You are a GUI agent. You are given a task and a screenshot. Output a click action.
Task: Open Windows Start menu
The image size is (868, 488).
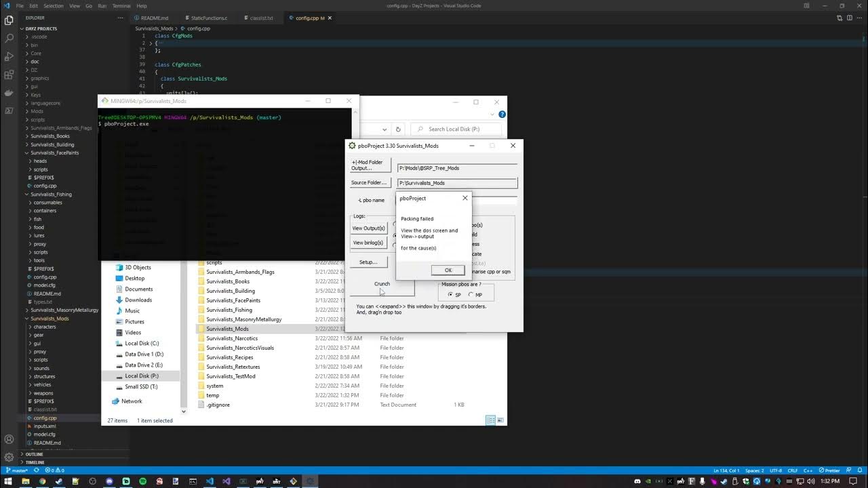tap(9, 481)
